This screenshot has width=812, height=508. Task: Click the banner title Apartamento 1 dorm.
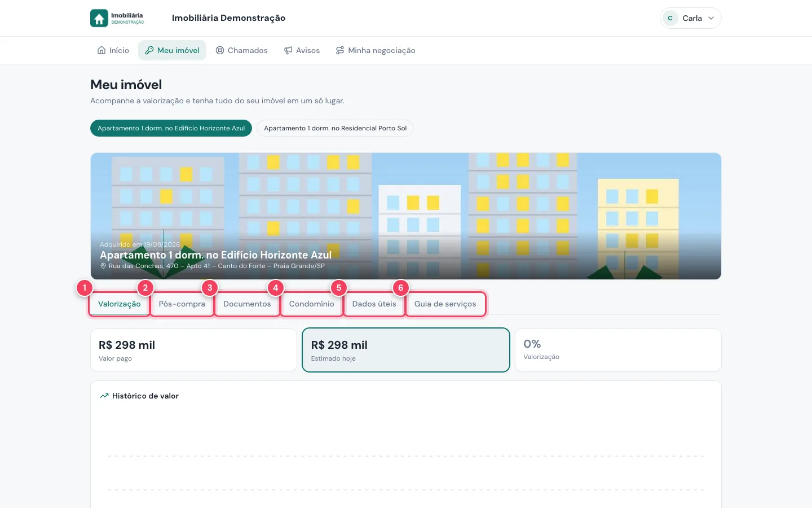pyautogui.click(x=215, y=255)
